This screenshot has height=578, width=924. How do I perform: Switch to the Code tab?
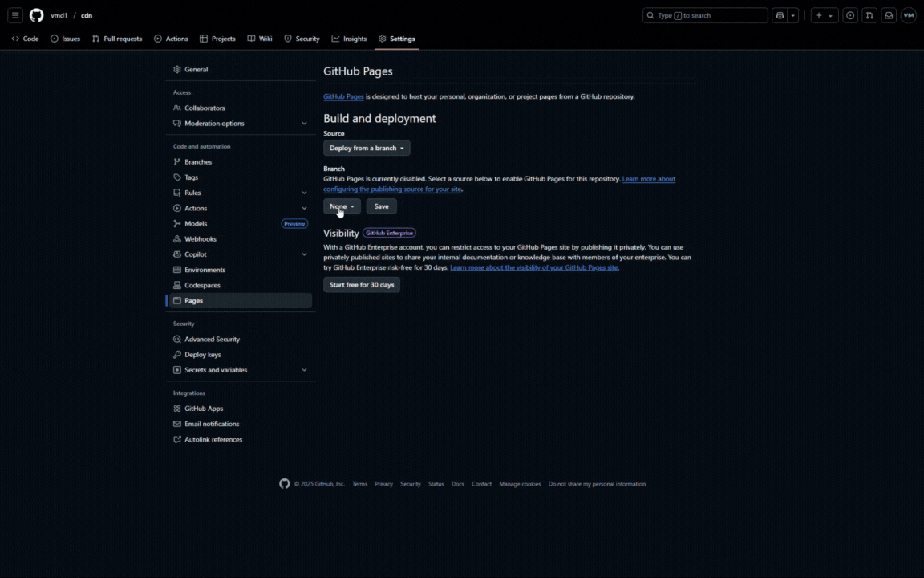(26, 39)
